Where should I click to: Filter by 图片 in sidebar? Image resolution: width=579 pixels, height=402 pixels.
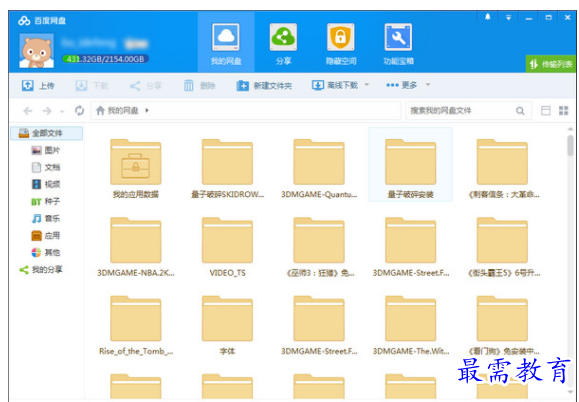[x=46, y=150]
